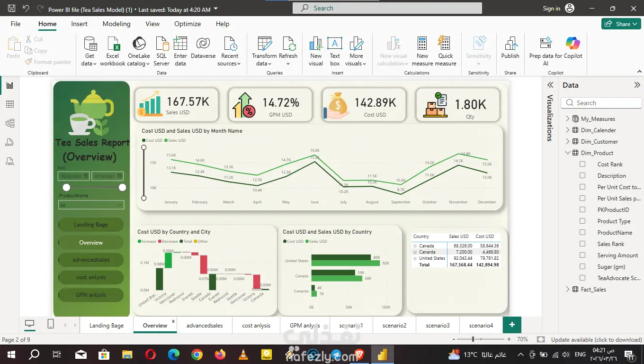Screen dimensions: 644x364
Task: Add a New visual
Action: click(316, 51)
